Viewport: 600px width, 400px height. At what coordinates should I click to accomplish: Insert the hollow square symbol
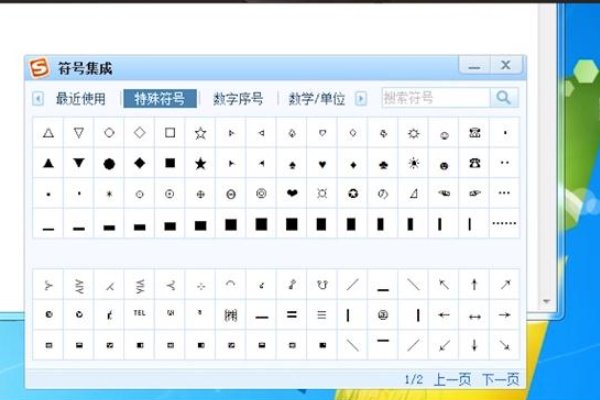(x=170, y=133)
